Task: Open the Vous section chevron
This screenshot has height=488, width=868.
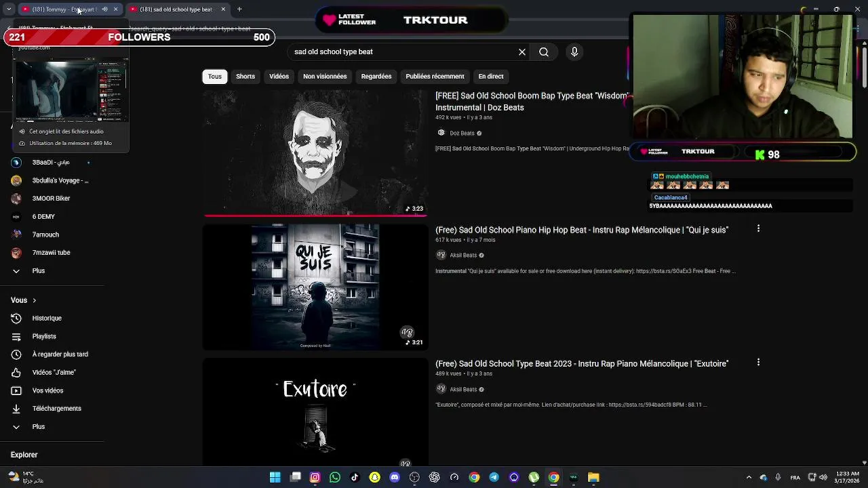Action: point(34,300)
